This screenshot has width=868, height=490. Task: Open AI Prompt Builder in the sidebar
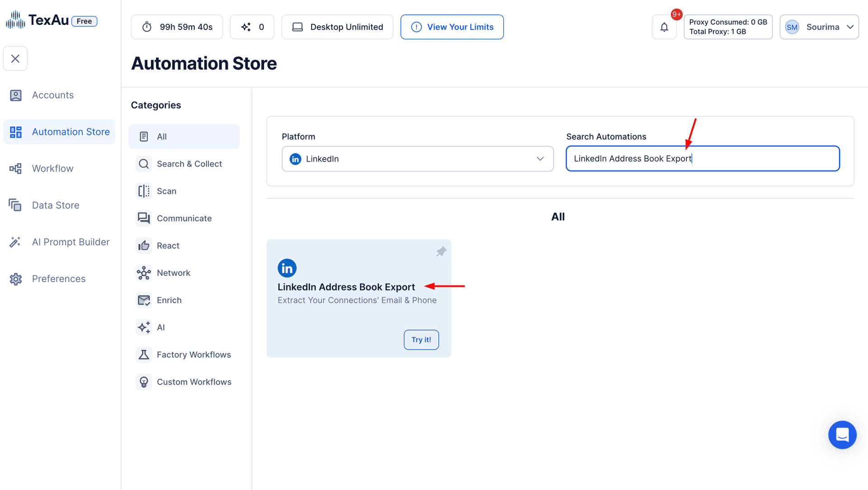(59, 242)
